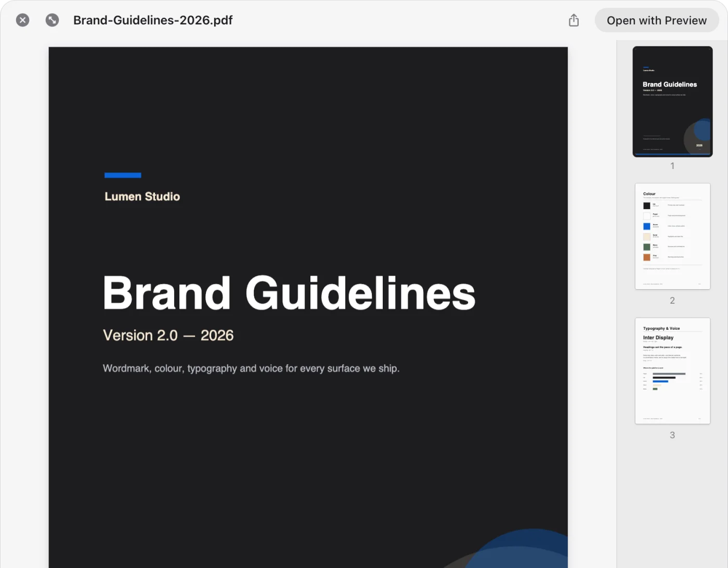Click the "Lumen Studio" text on the cover
The height and width of the screenshot is (568, 728).
tap(142, 197)
